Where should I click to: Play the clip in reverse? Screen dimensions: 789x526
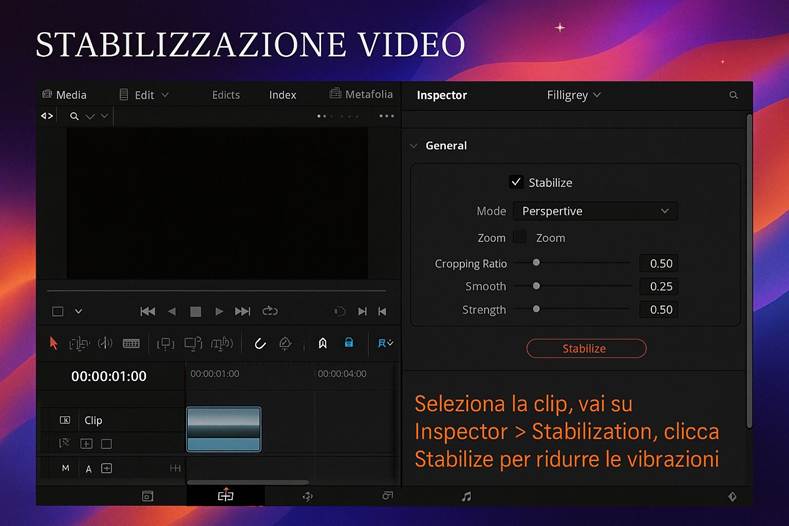[172, 312]
